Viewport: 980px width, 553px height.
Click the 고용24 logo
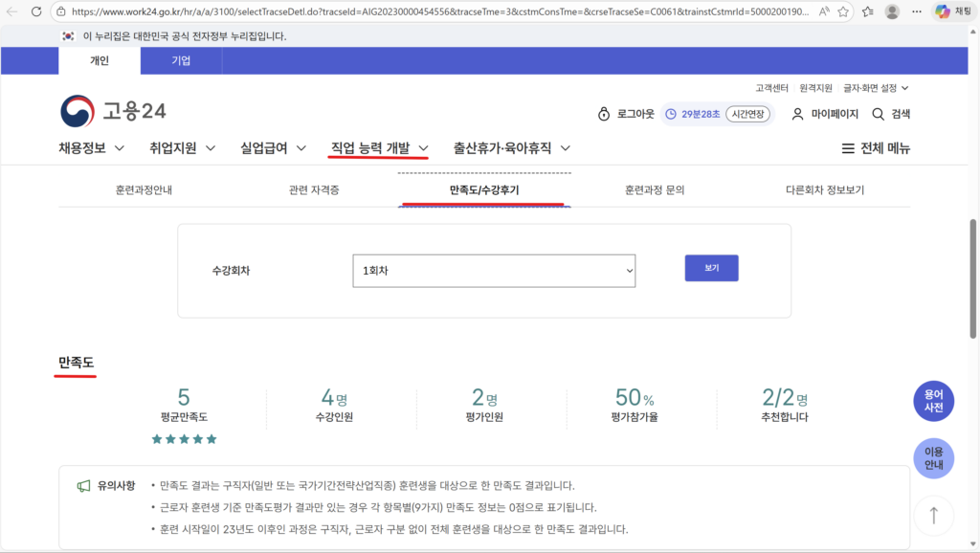point(112,111)
